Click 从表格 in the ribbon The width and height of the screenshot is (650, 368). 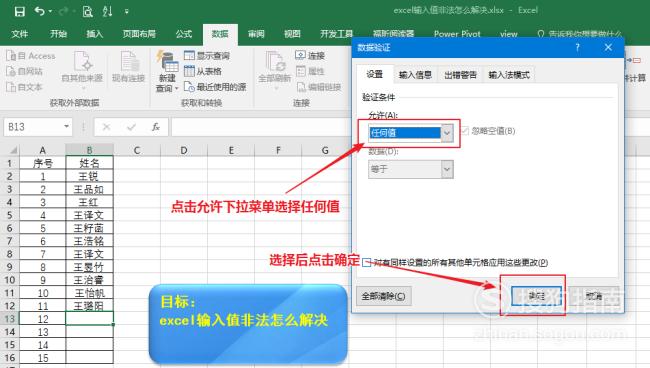pos(203,71)
